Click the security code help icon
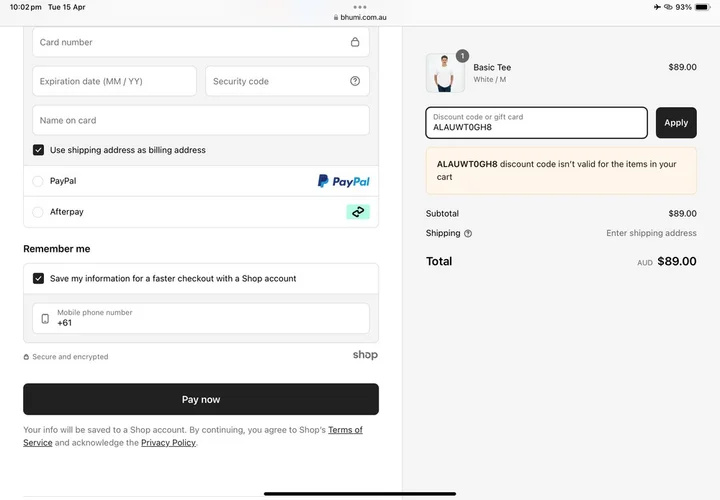This screenshot has height=500, width=720. (355, 81)
